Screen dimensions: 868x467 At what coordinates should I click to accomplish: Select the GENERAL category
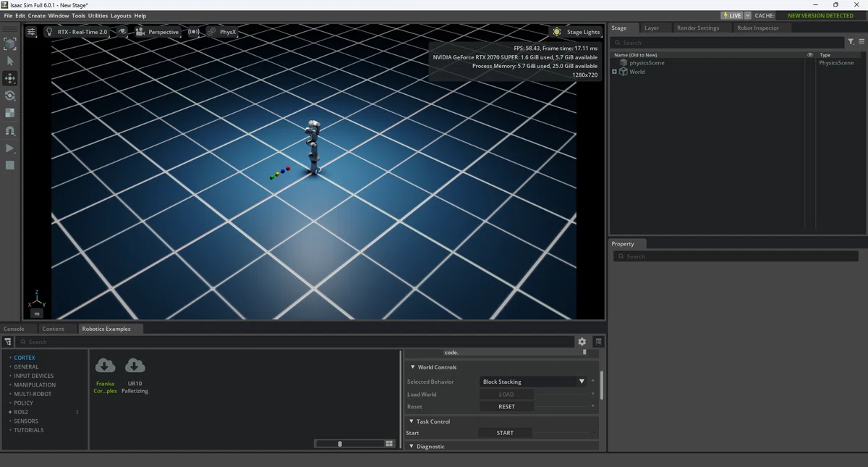[x=26, y=367]
